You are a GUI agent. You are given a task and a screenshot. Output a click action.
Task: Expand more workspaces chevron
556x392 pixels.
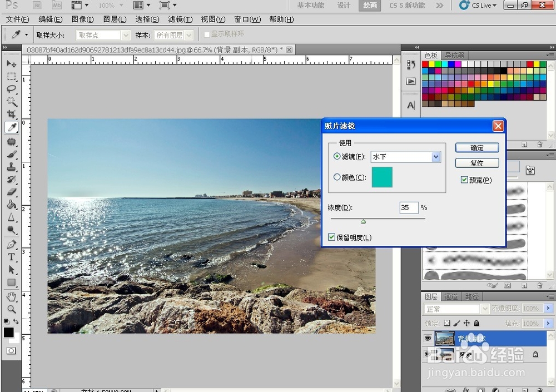439,6
